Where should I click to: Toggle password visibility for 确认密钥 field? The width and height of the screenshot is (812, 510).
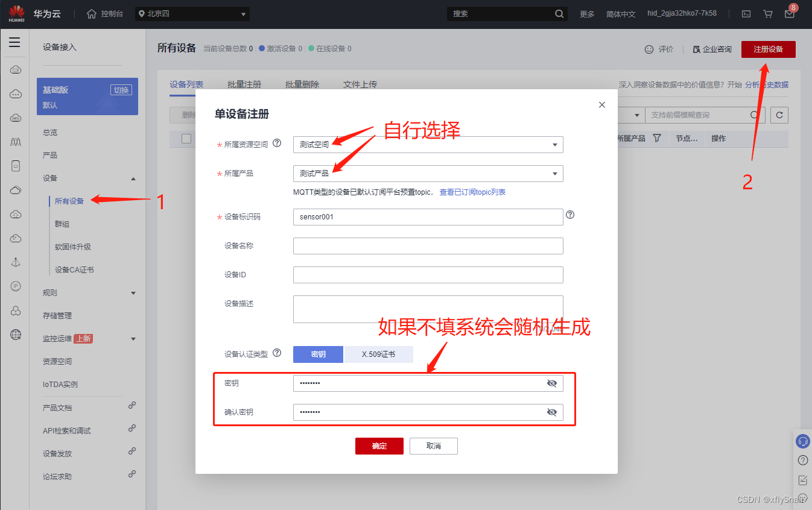click(x=551, y=412)
